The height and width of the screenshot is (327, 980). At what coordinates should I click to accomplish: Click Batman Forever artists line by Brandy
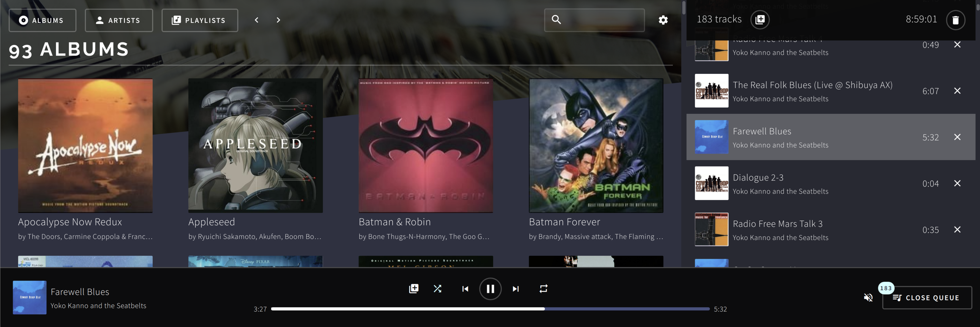tap(596, 237)
